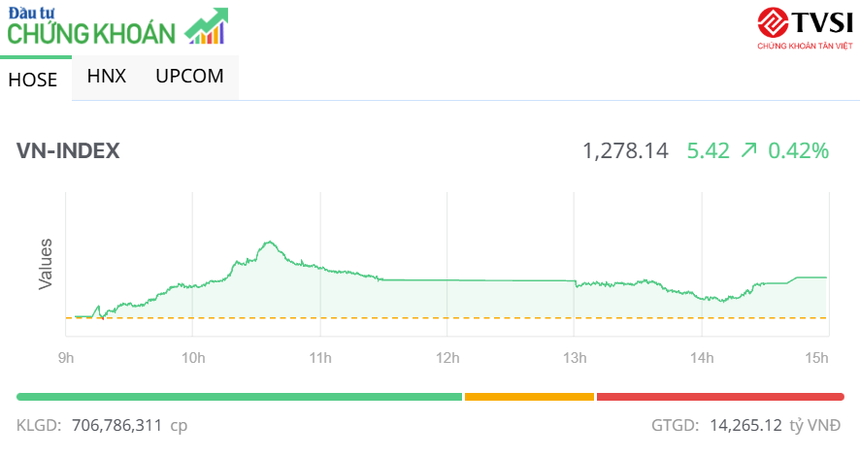
Task: Select the UPCOM tab
Action: pos(189,76)
